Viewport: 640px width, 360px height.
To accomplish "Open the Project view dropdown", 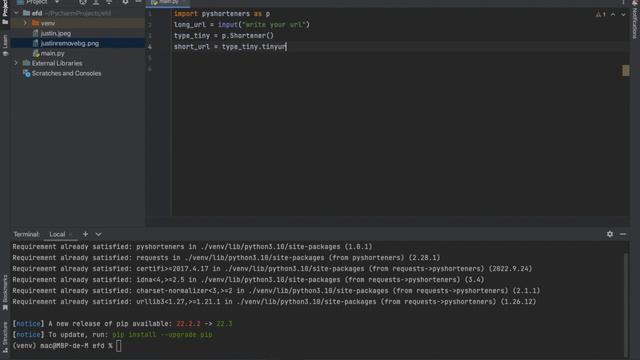I will pos(57,2).
